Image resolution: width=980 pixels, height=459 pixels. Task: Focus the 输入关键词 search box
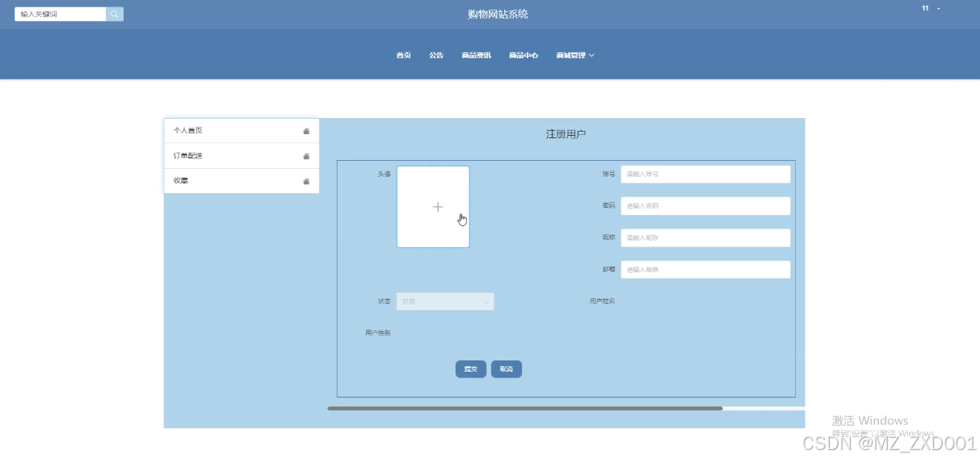click(x=61, y=14)
